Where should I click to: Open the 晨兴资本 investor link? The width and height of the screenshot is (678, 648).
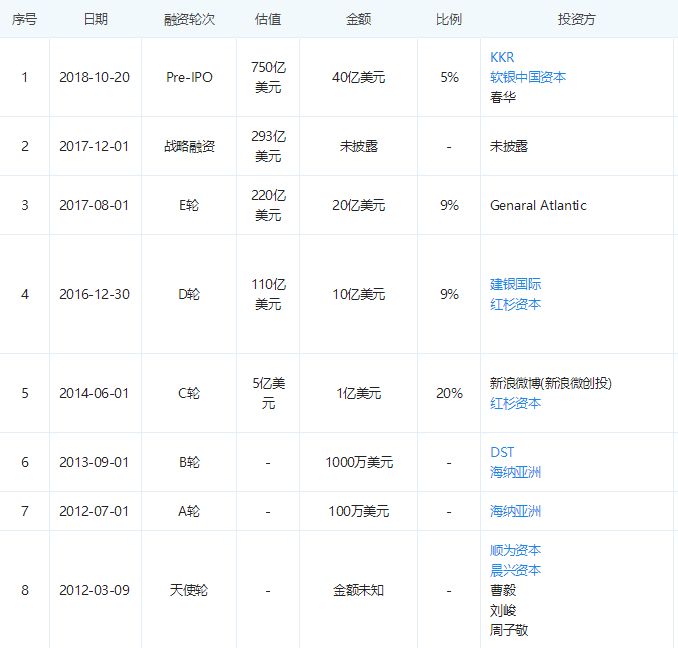(515, 570)
